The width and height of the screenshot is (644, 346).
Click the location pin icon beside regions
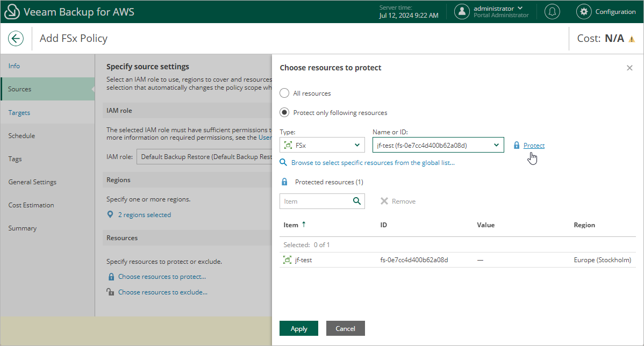click(110, 215)
